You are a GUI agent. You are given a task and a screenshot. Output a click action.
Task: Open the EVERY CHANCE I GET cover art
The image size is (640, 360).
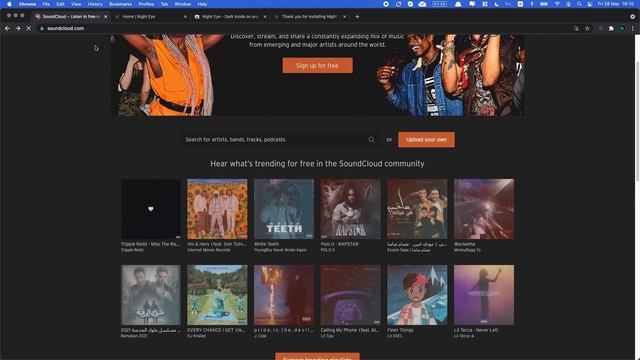217,295
